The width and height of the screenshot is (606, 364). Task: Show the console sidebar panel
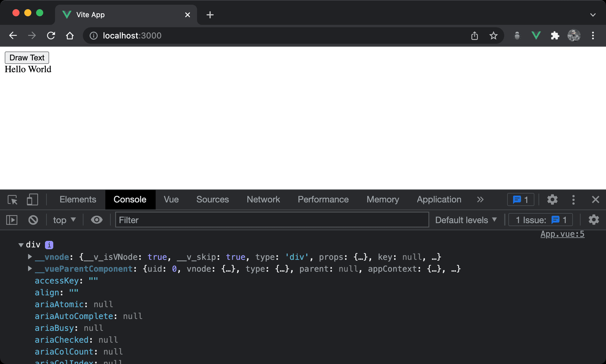[12, 220]
